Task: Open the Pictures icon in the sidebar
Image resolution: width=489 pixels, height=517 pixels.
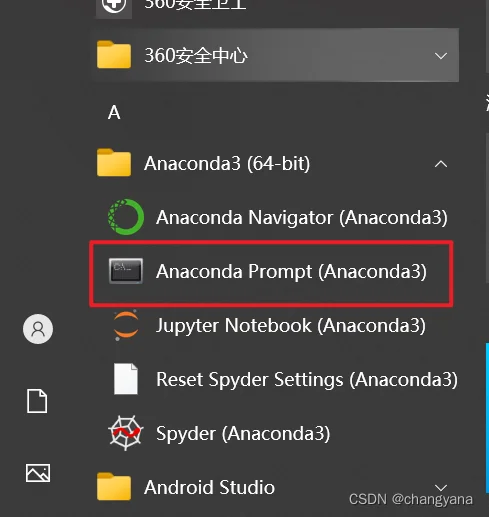Action: click(x=38, y=473)
